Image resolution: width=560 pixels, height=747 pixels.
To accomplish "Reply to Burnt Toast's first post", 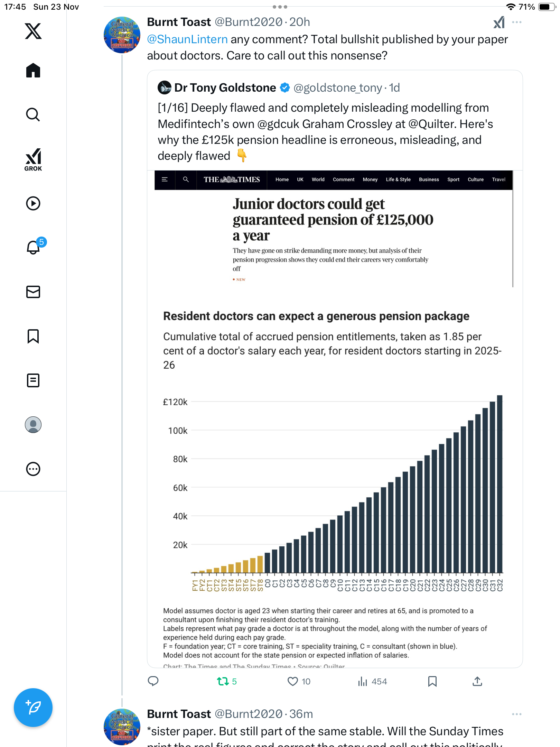I will (x=153, y=681).
